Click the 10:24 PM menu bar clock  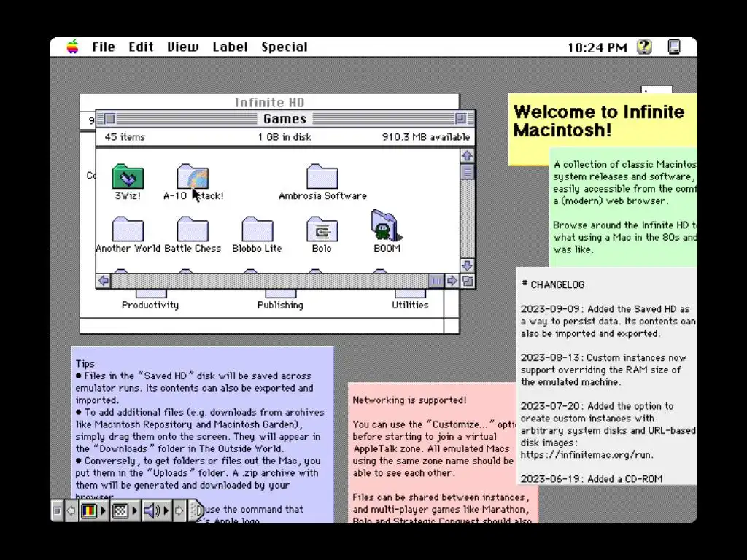click(x=597, y=47)
